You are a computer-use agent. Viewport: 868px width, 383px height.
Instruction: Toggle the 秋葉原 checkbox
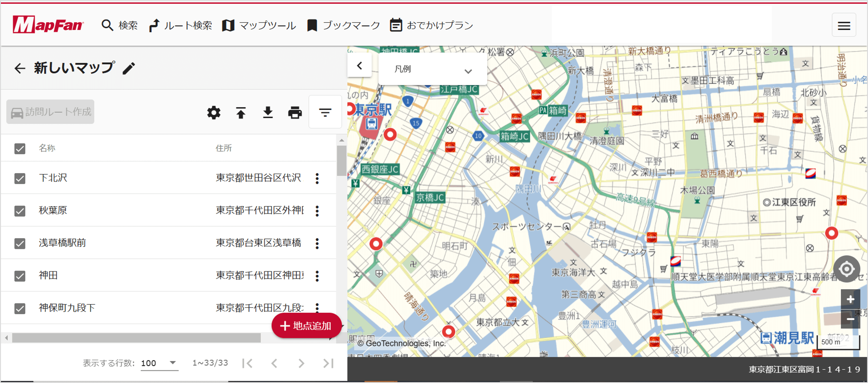20,211
